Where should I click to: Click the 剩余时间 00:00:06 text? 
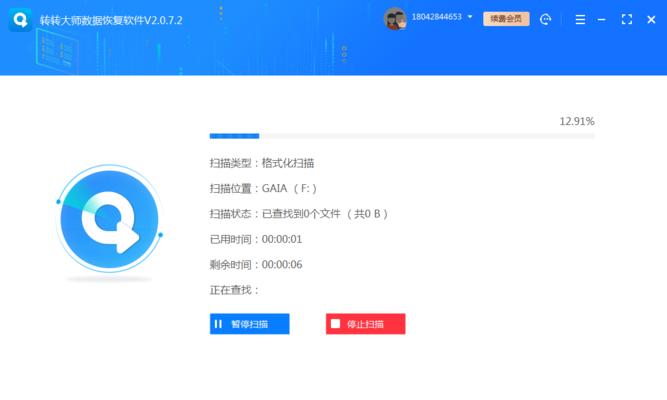coord(256,265)
